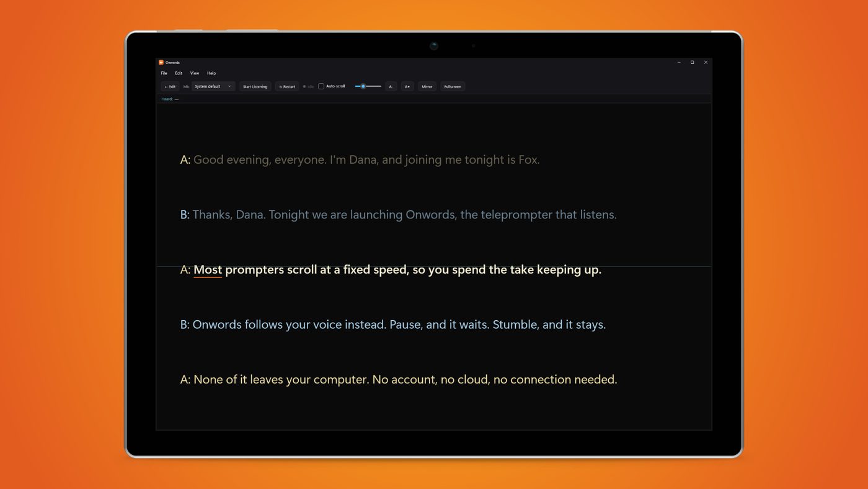Open the View menu
Viewport: 868px width, 489px height.
(195, 73)
